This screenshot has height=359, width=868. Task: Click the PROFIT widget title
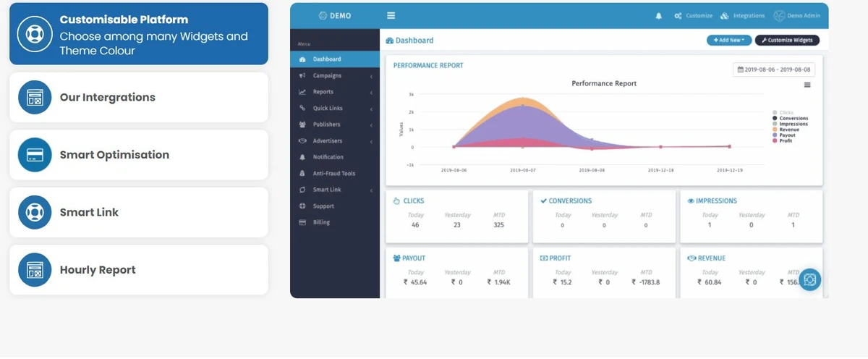560,258
